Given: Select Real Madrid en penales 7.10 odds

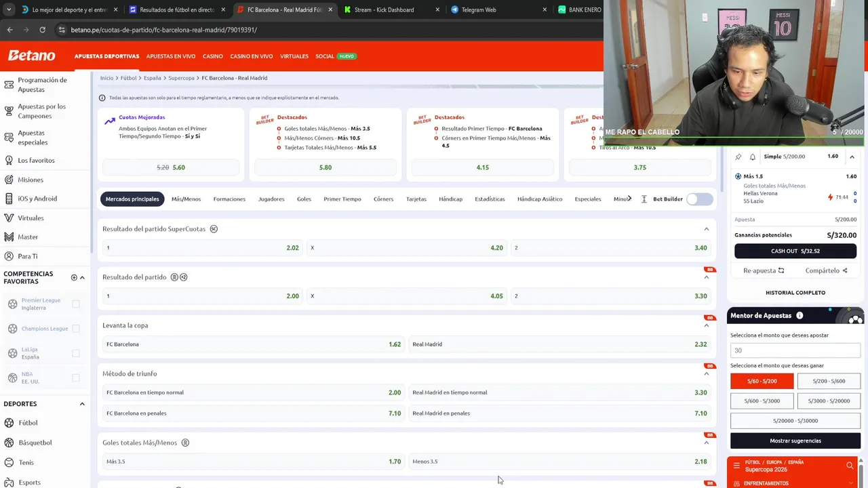Looking at the screenshot, I should 559,413.
